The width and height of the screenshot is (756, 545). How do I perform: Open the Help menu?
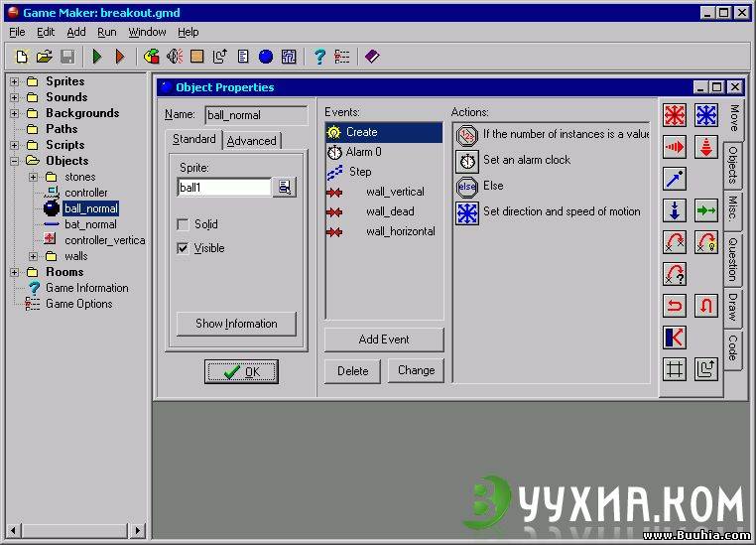[189, 32]
